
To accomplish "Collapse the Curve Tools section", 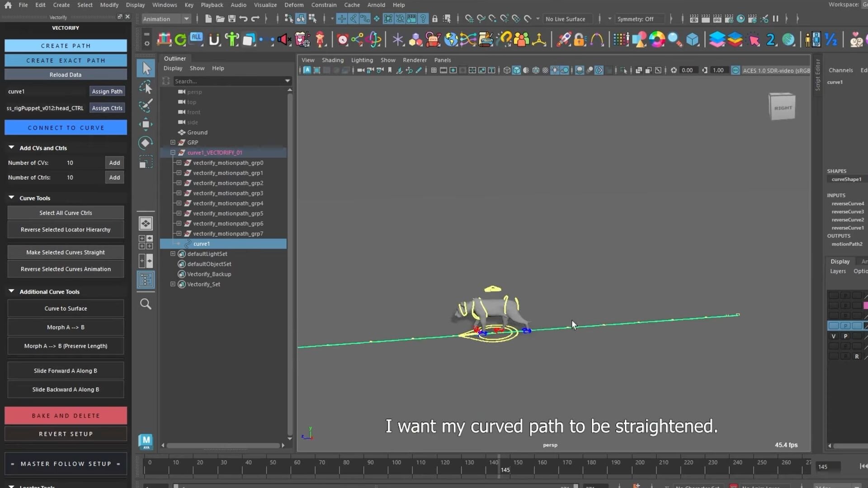I will pyautogui.click(x=11, y=198).
